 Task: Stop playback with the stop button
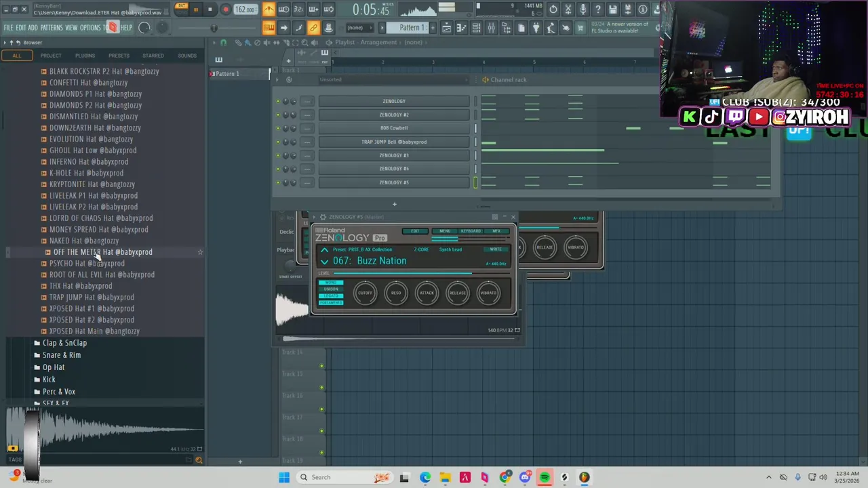[x=210, y=9]
